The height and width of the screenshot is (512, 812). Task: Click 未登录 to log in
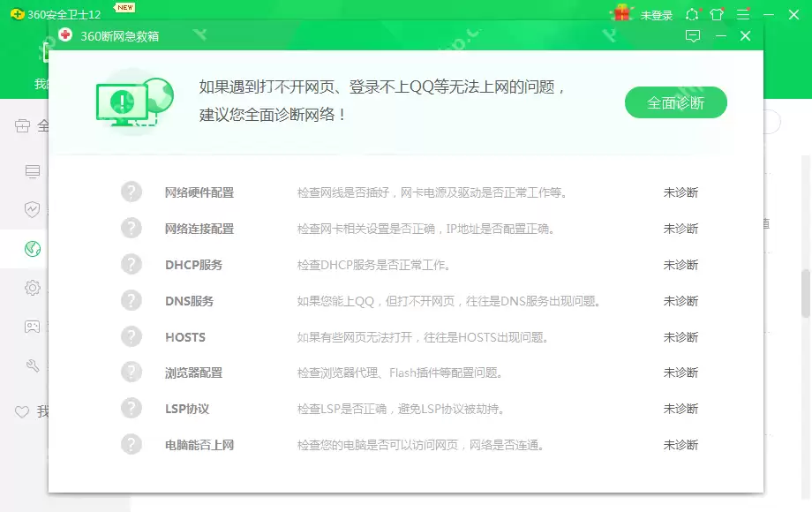(657, 14)
